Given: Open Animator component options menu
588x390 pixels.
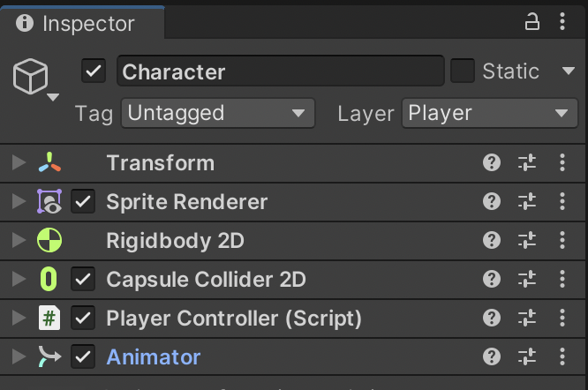Looking at the screenshot, I should 562,357.
